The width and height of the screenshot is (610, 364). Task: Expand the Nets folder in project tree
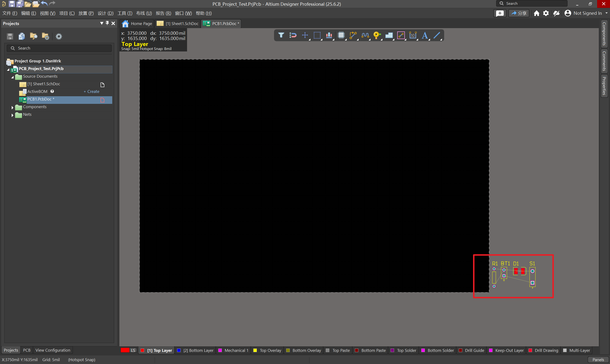click(12, 115)
